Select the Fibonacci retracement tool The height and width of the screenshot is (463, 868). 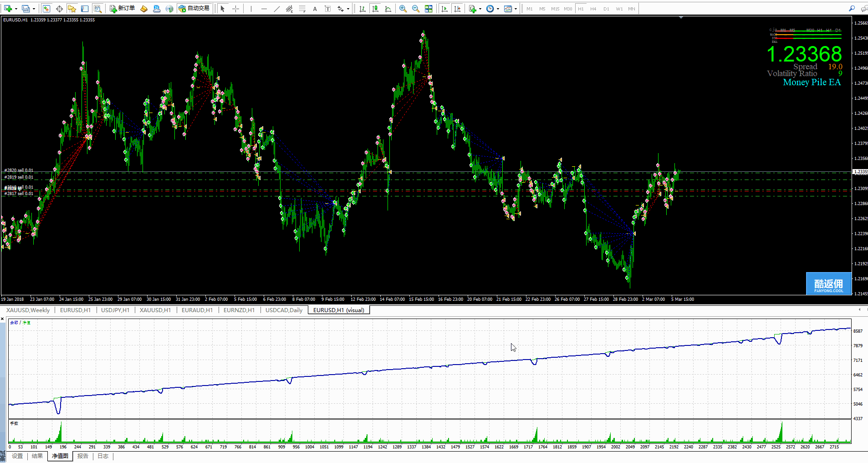click(x=302, y=9)
